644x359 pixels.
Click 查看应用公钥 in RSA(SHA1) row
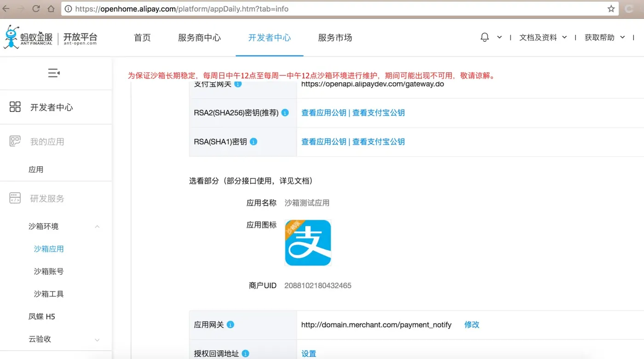tap(323, 142)
